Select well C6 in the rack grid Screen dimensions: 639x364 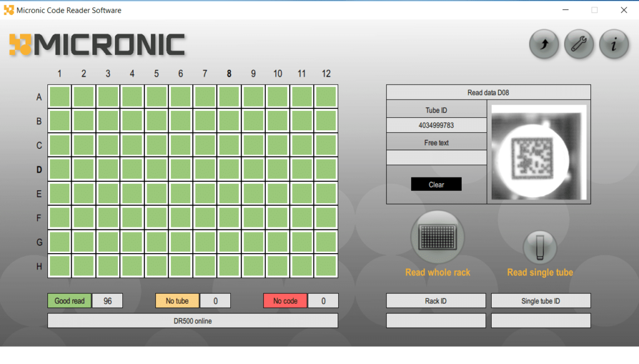point(180,145)
